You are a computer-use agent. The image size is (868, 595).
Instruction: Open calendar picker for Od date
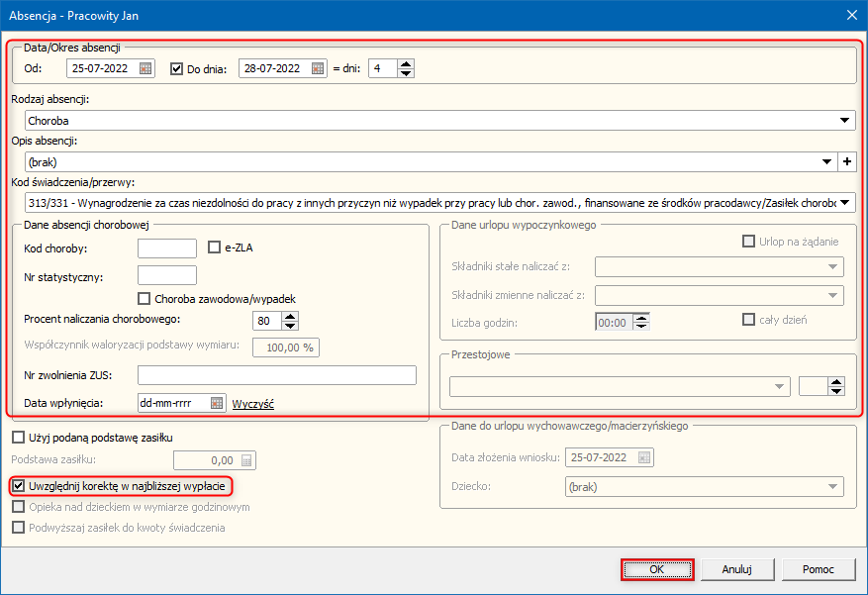pyautogui.click(x=145, y=68)
